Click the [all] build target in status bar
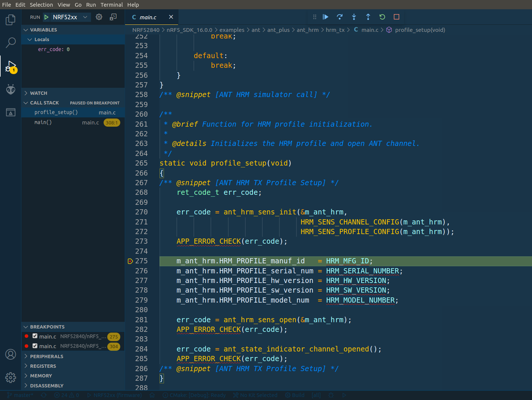The height and width of the screenshot is (400, 532). 316,395
